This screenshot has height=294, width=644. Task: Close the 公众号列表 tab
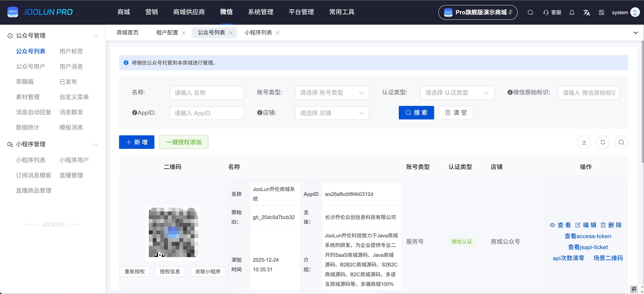pos(231,33)
